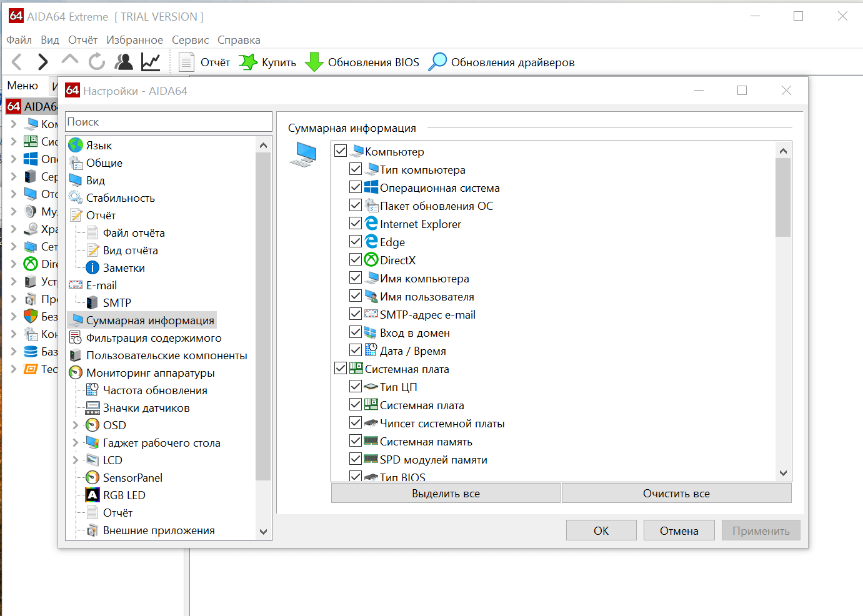Click the user silhouette toolbar icon
Screen dimensions: 863x616
pyautogui.click(x=124, y=62)
